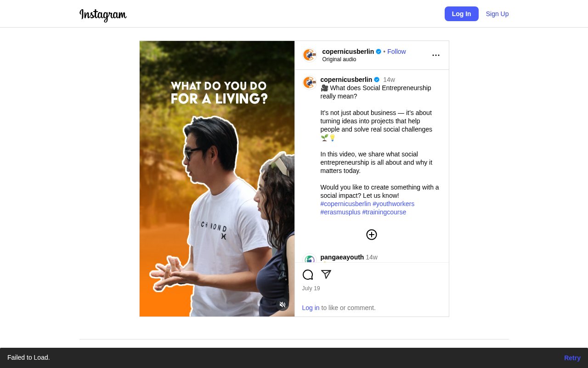The width and height of the screenshot is (588, 368).
Task: Open the three-dot more options menu
Action: point(435,55)
